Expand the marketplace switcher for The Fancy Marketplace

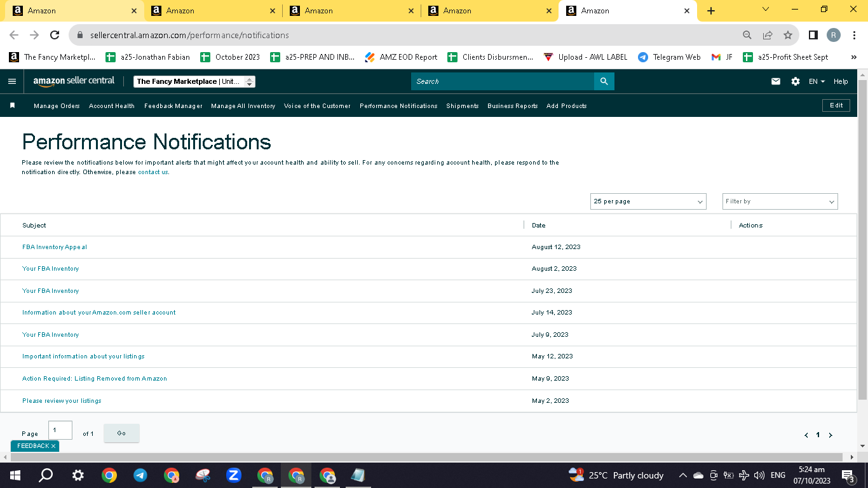click(194, 81)
